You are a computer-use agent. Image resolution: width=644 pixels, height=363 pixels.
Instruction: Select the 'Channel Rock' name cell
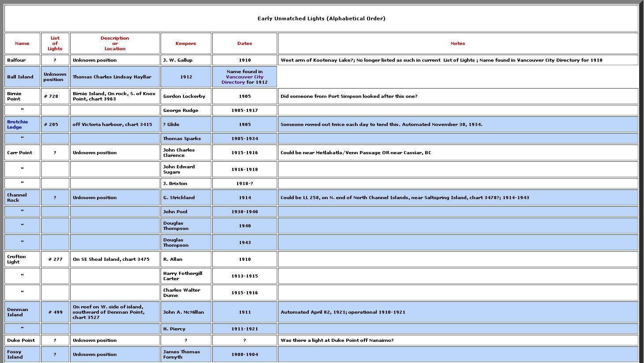[x=22, y=197]
